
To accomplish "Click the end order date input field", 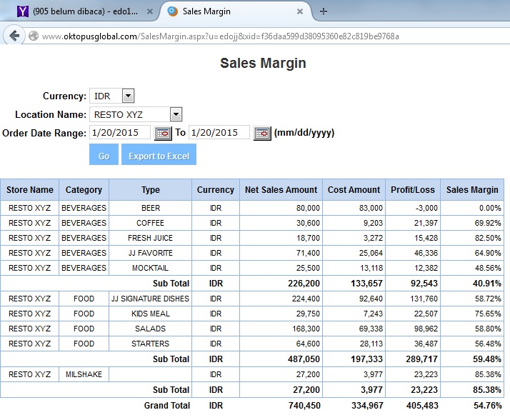I will point(219,133).
